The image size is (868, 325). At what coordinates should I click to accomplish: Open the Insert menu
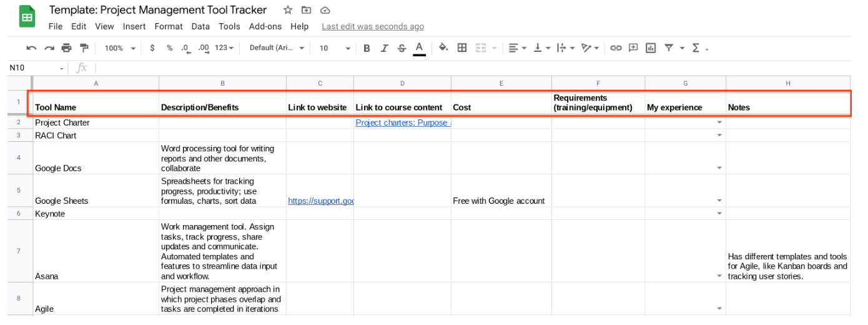(x=134, y=26)
